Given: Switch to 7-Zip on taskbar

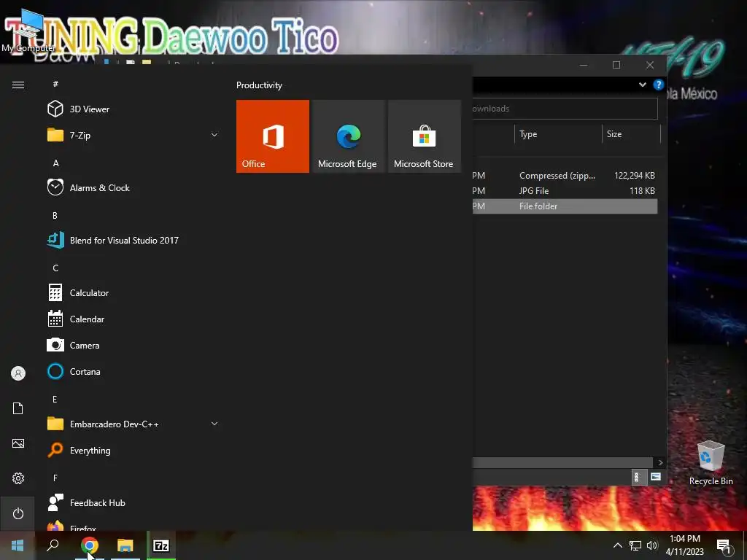Looking at the screenshot, I should [161, 545].
